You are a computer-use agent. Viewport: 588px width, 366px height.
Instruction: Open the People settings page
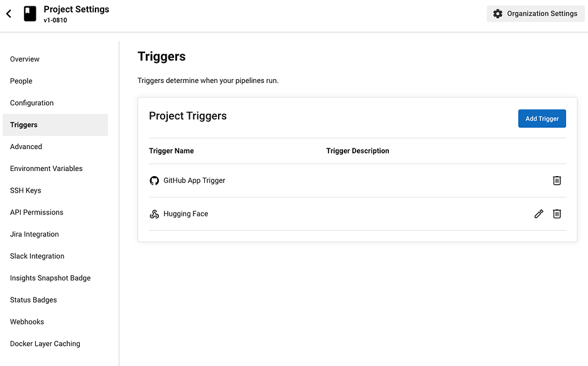coord(21,81)
